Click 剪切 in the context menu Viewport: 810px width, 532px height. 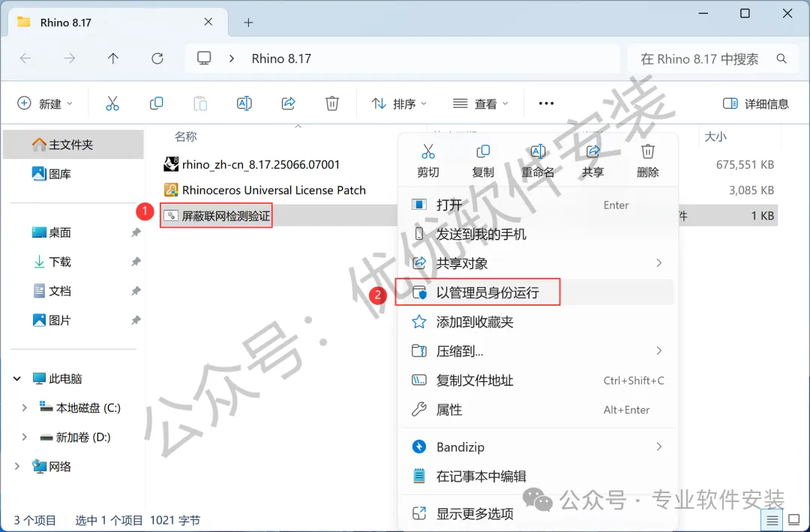(427, 161)
